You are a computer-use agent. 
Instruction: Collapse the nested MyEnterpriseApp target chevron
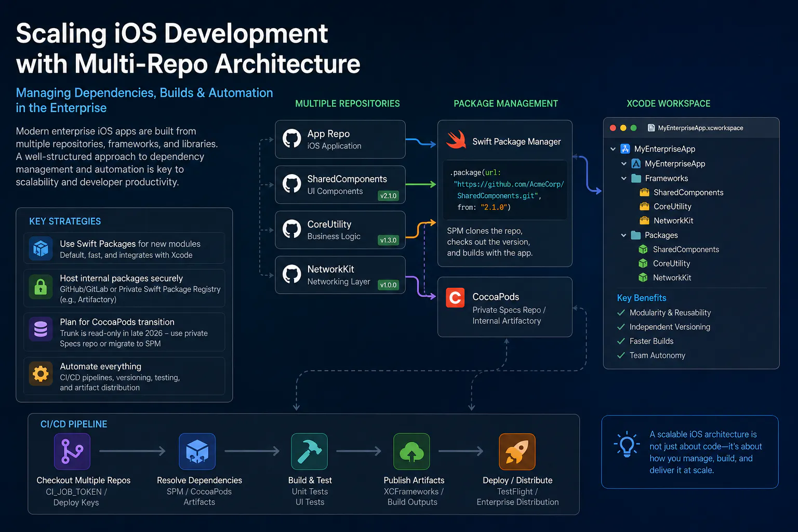tap(624, 164)
